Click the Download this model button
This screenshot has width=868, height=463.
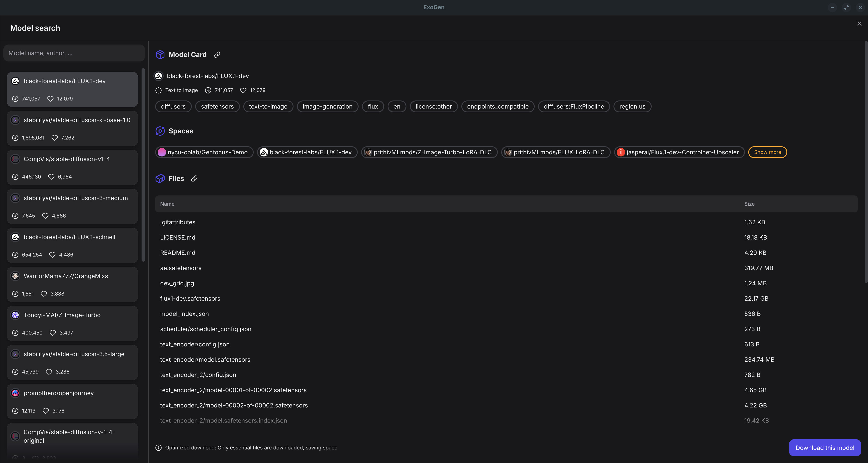[825, 448]
